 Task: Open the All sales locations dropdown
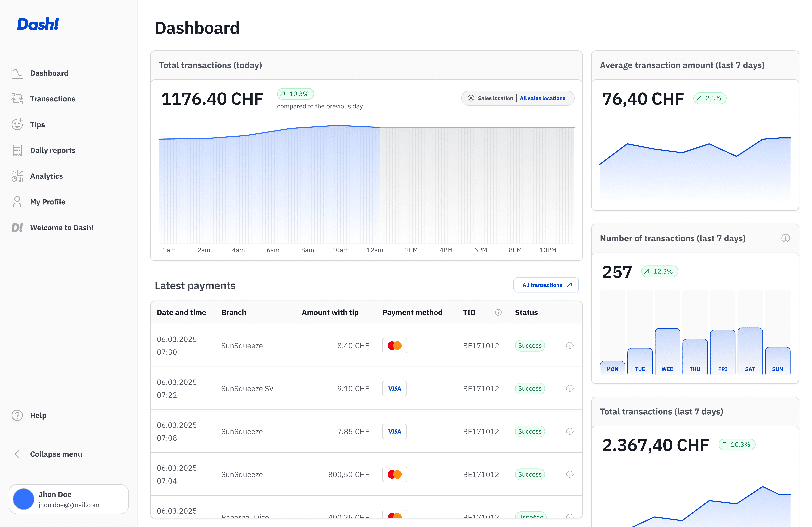(542, 98)
